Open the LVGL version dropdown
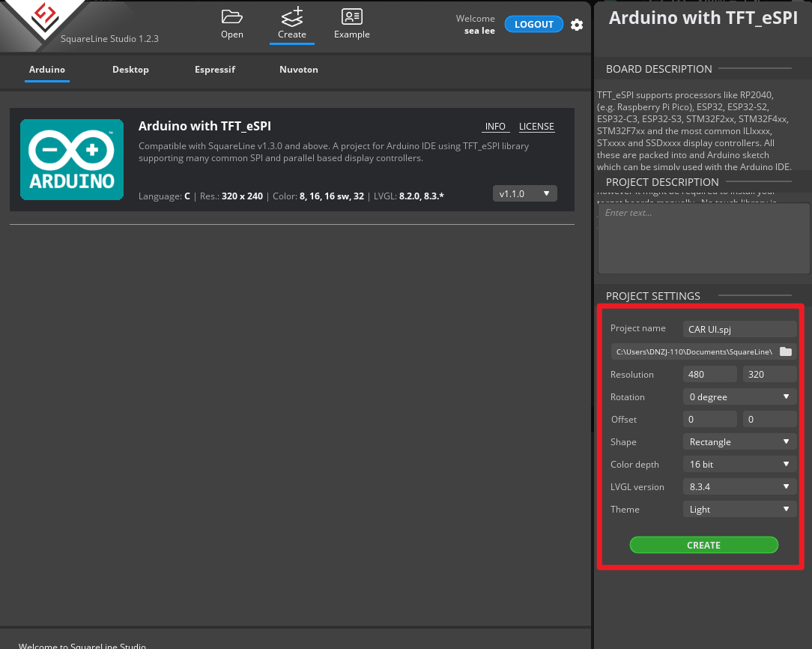The image size is (812, 649). pos(739,487)
